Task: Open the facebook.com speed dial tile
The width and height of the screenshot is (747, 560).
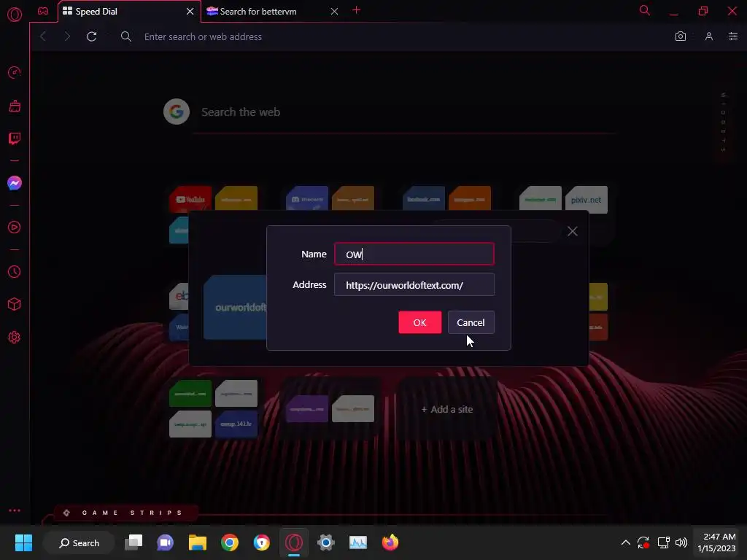Action: click(424, 198)
